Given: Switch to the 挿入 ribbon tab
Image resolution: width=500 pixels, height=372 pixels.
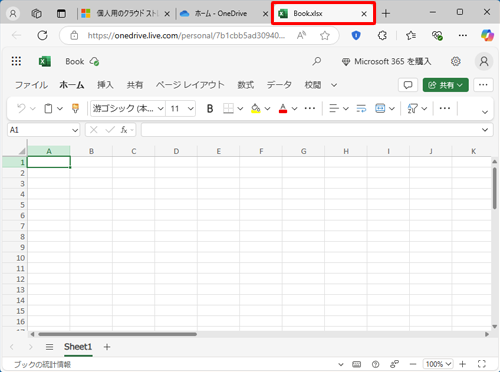Looking at the screenshot, I should click(105, 85).
